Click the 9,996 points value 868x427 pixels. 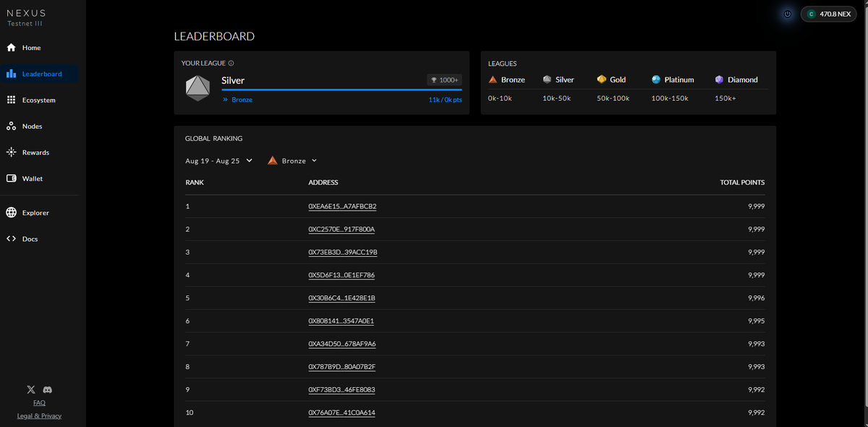pyautogui.click(x=757, y=298)
